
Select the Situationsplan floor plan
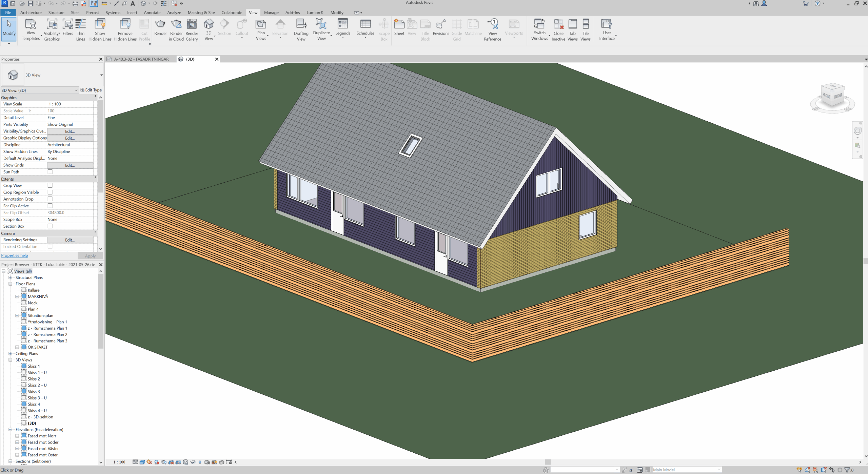click(40, 315)
